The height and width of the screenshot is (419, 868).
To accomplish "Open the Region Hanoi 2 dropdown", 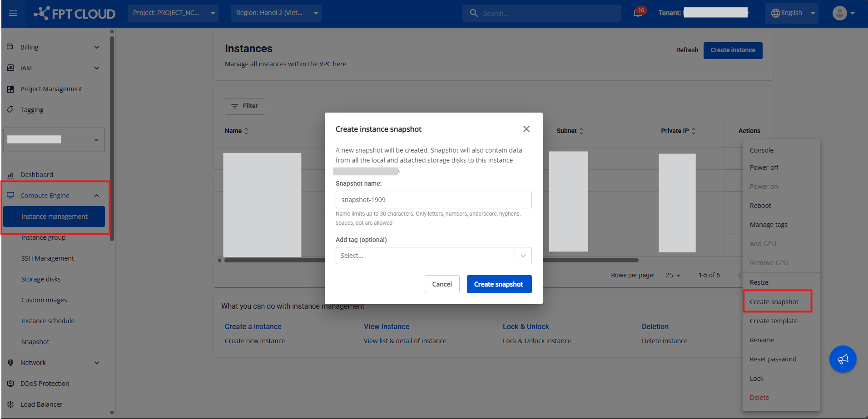I will coord(276,13).
